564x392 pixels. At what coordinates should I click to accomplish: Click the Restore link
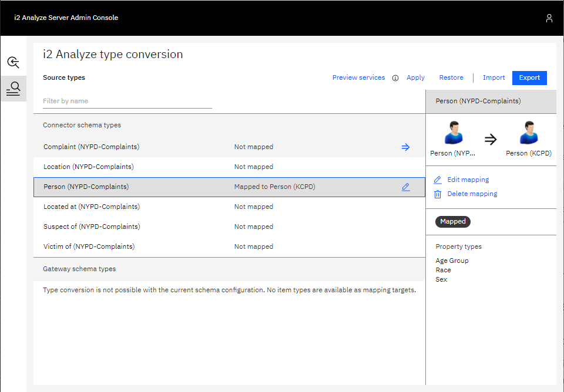451,78
